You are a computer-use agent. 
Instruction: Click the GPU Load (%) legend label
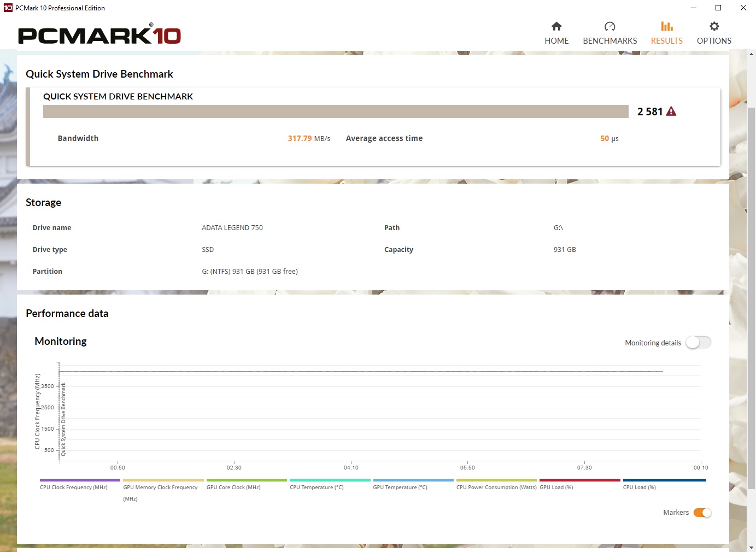point(556,488)
